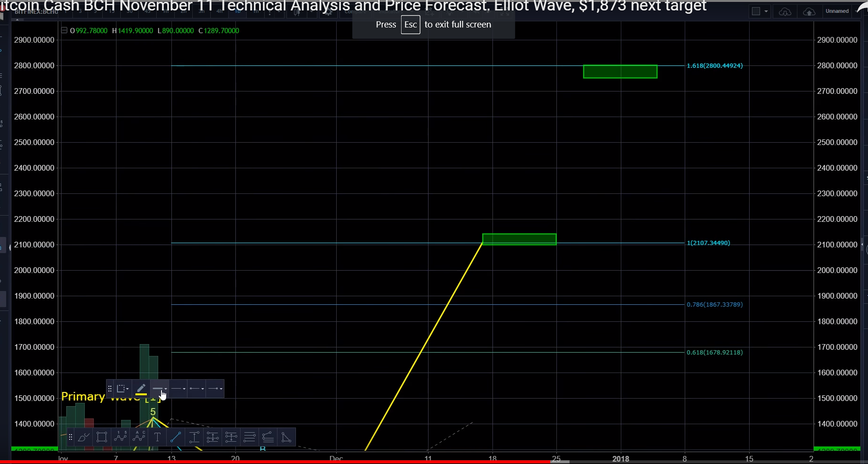Click the Esc key hint
Screen dimensions: 868x464
tap(411, 25)
